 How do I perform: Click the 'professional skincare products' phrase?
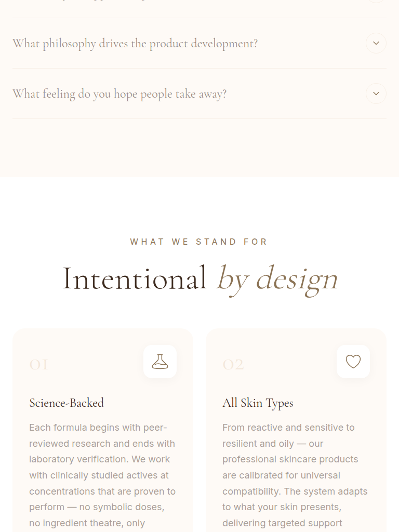(290, 459)
